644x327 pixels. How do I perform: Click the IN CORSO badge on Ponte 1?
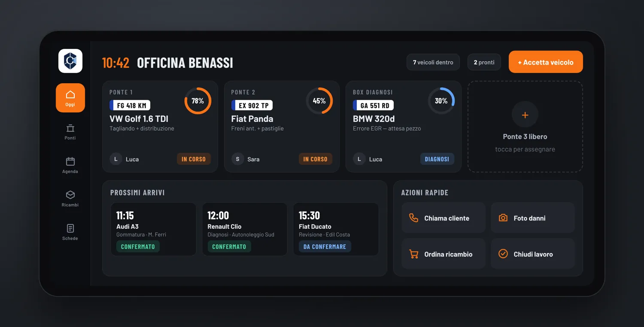(x=194, y=159)
